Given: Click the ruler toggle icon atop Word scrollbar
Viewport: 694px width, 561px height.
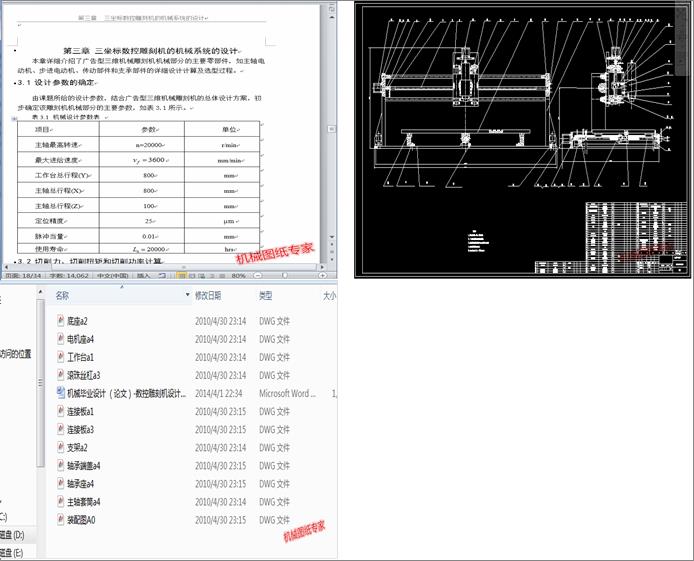Looking at the screenshot, I should [332, 8].
